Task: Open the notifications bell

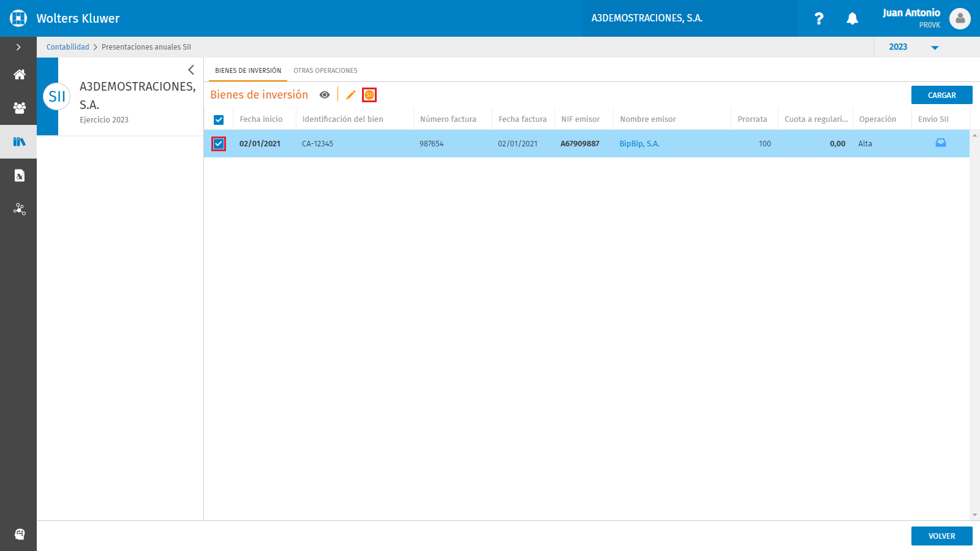Action: coord(852,18)
